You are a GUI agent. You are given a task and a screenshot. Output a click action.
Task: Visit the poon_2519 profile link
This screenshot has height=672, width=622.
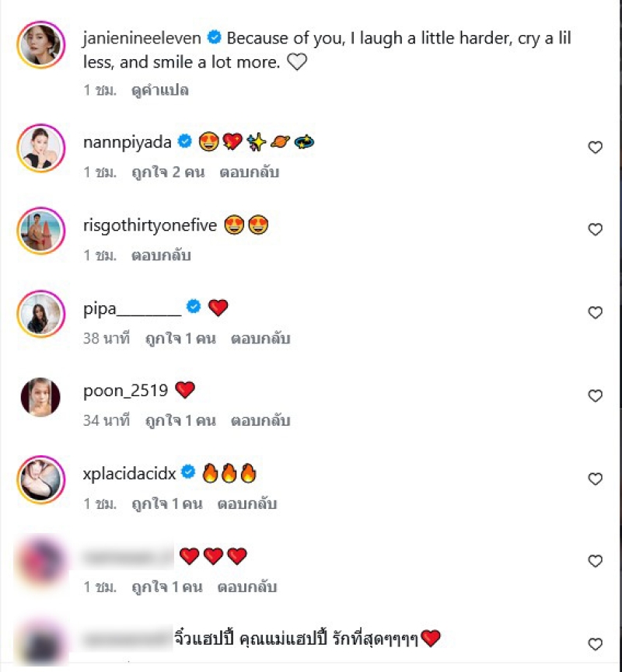pyautogui.click(x=125, y=391)
